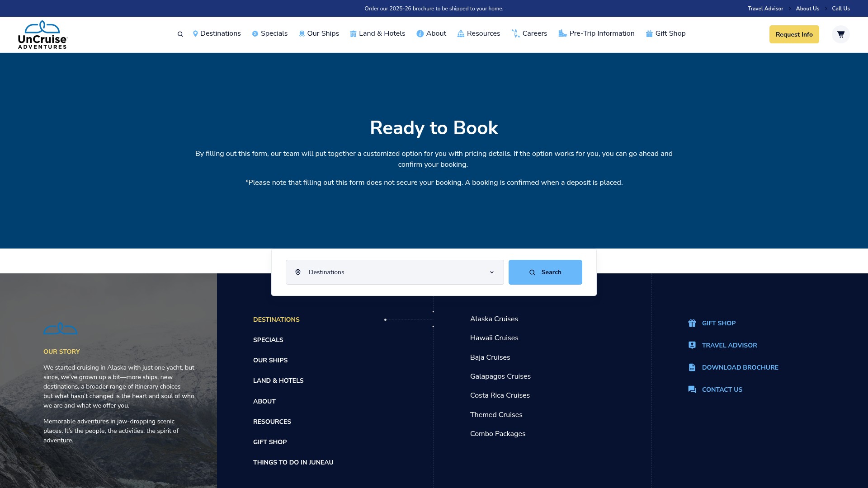Select THINGS TO DO IN JUNEAU footer item

point(293,462)
